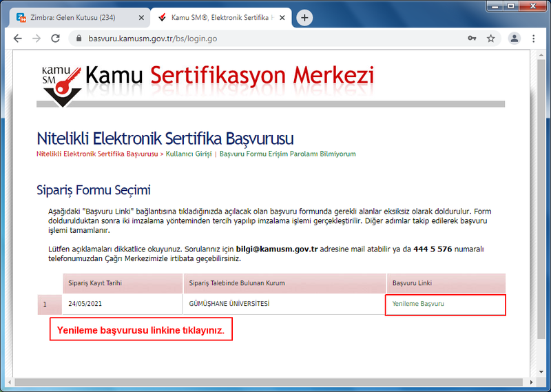View site info via padlock icon
The width and height of the screenshot is (551, 392).
79,39
